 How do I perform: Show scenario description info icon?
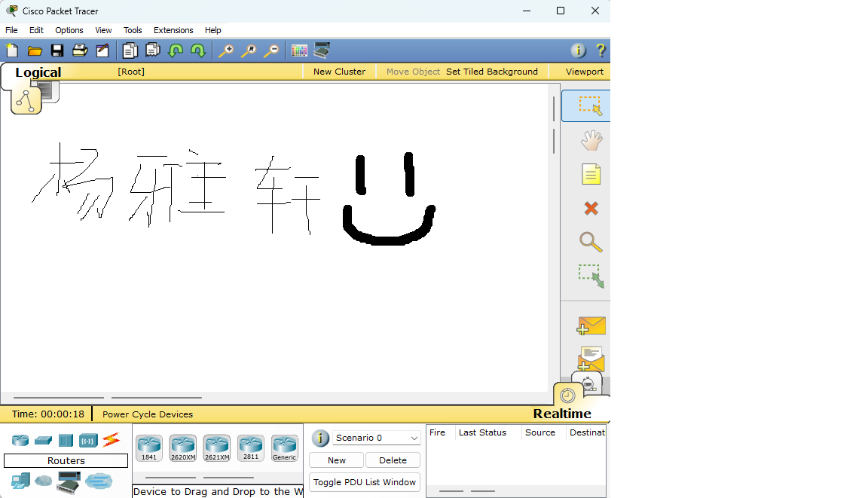click(x=320, y=438)
